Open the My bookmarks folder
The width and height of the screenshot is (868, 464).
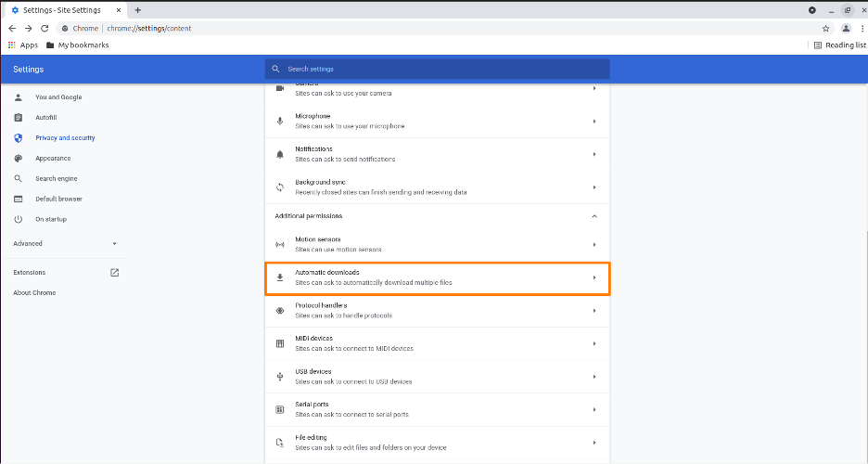[78, 45]
